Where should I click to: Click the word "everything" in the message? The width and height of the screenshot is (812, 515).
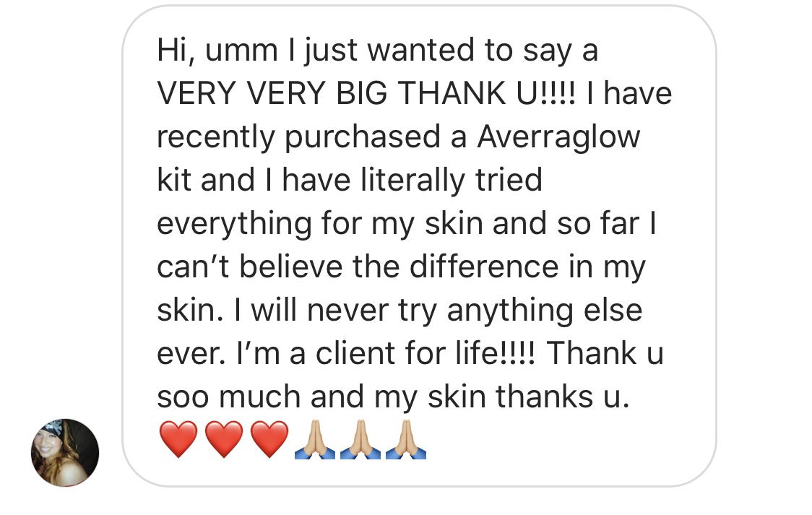[x=234, y=224]
